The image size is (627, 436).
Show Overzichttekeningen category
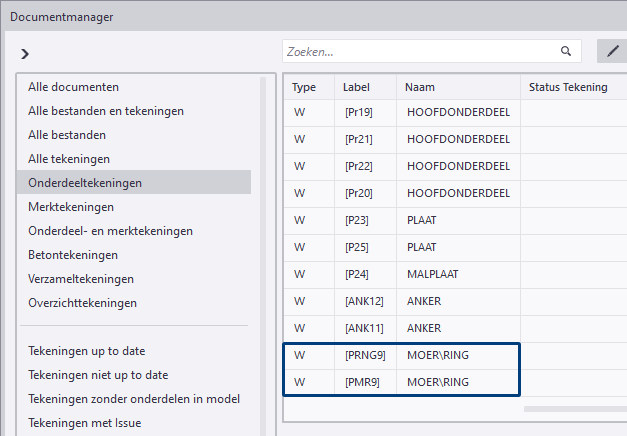tap(82, 303)
